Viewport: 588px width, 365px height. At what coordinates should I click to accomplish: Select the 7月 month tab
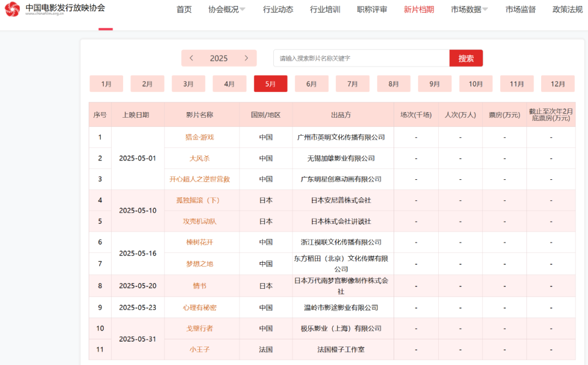click(352, 84)
